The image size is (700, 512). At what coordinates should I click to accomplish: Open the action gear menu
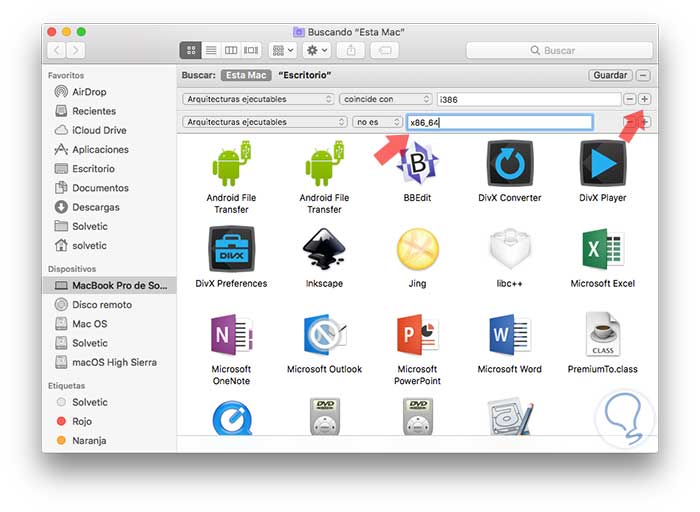317,50
